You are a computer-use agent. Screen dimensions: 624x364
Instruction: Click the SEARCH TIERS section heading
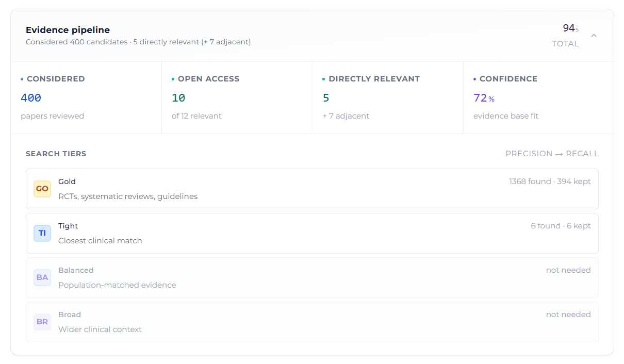[56, 154]
